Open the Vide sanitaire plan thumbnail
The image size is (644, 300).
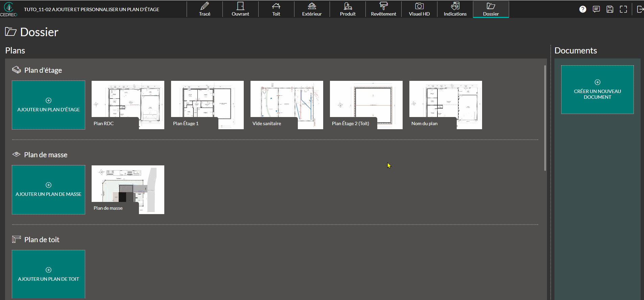click(x=287, y=105)
